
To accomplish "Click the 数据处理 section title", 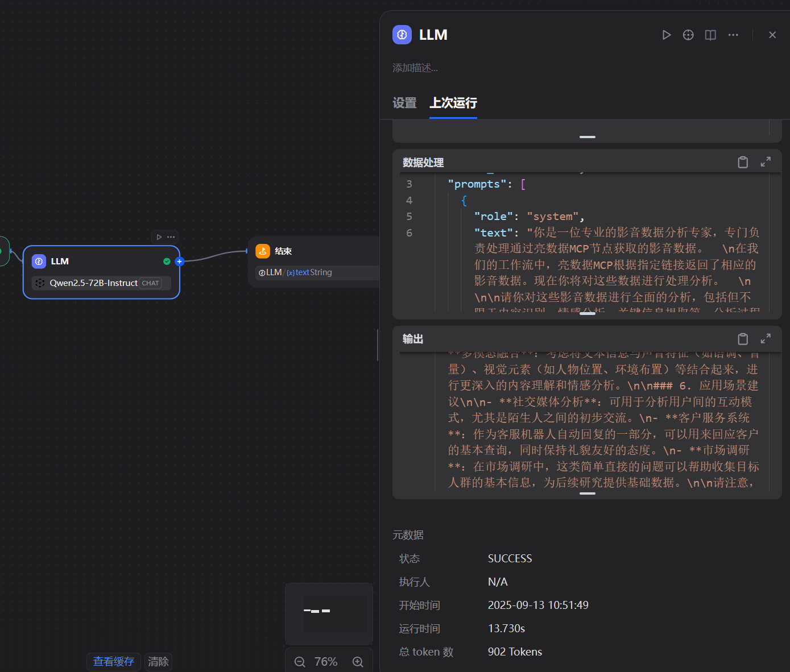I will [x=423, y=163].
